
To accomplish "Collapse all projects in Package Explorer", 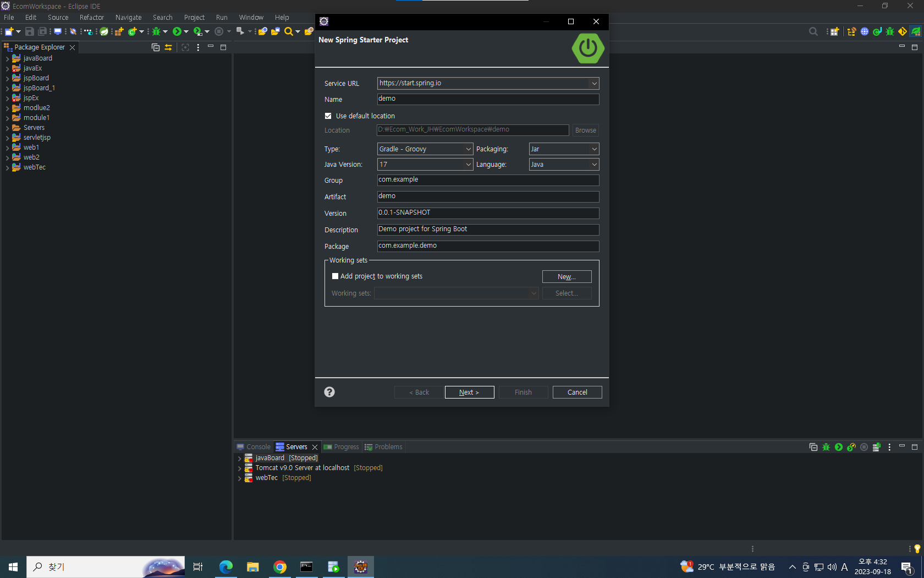I will click(x=156, y=47).
